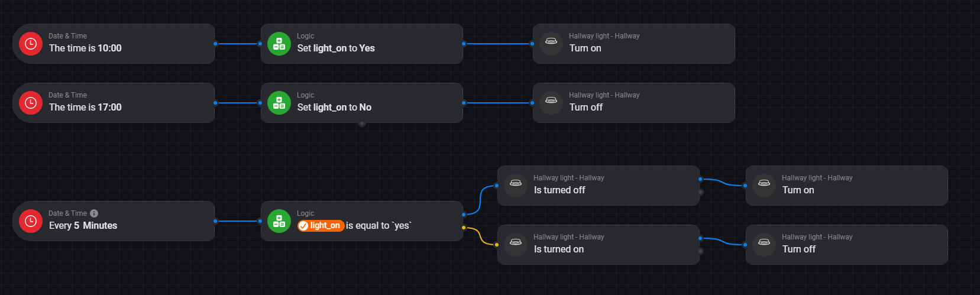
Task: Click the Logic icon on Set light_on to No
Action: pos(279,103)
